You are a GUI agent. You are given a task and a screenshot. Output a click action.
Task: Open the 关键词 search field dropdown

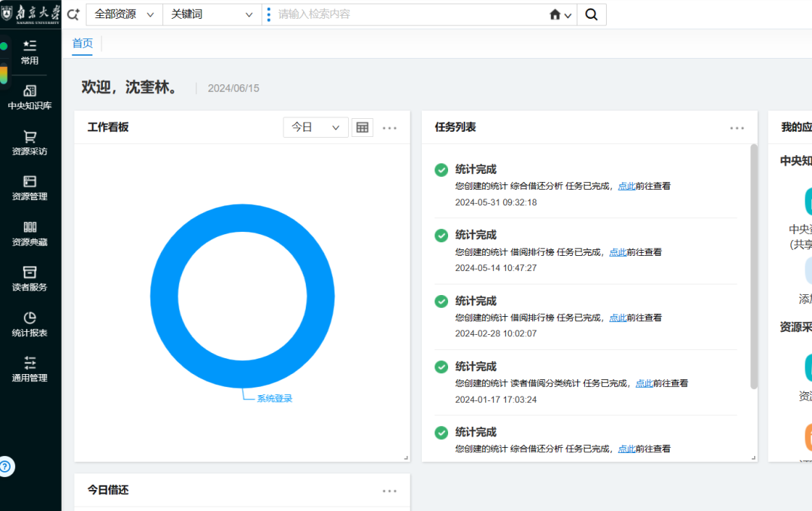click(211, 14)
